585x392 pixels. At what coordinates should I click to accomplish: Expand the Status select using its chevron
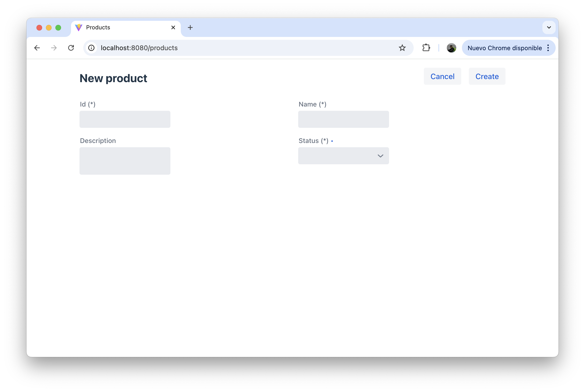tap(380, 156)
